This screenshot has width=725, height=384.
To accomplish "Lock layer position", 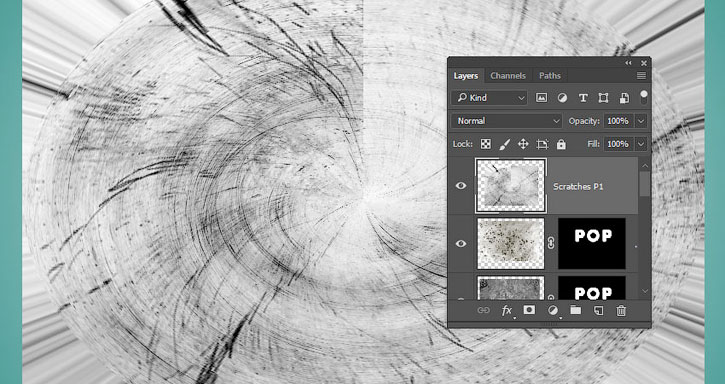I will pos(523,144).
